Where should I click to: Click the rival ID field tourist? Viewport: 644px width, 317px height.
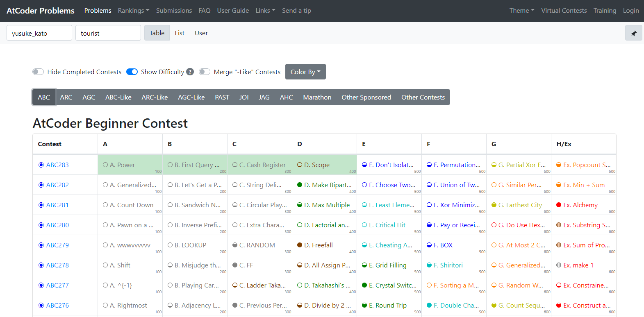[108, 33]
